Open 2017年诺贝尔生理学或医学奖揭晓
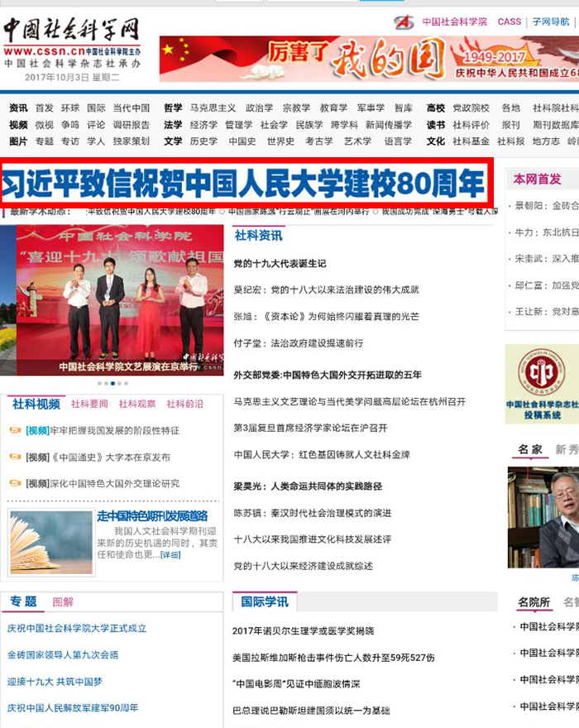 pos(304,630)
